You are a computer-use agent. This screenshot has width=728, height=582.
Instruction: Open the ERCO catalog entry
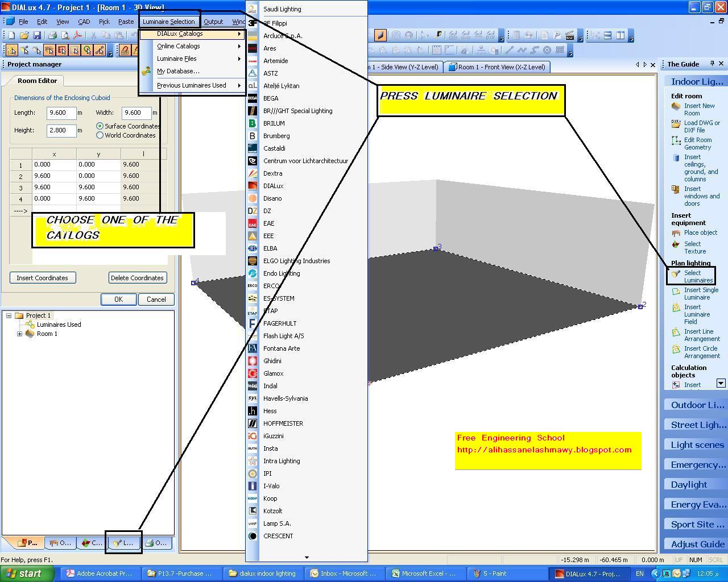[x=271, y=285]
